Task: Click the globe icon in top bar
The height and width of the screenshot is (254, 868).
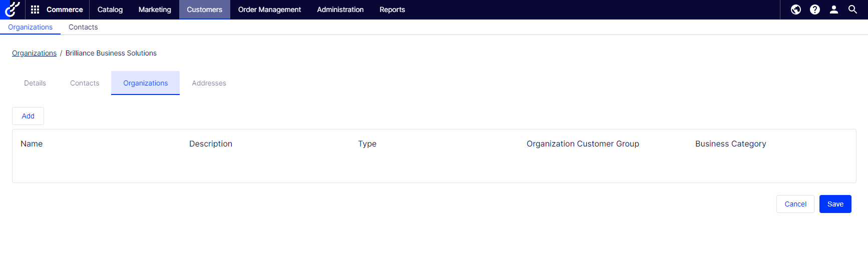Action: tap(795, 9)
